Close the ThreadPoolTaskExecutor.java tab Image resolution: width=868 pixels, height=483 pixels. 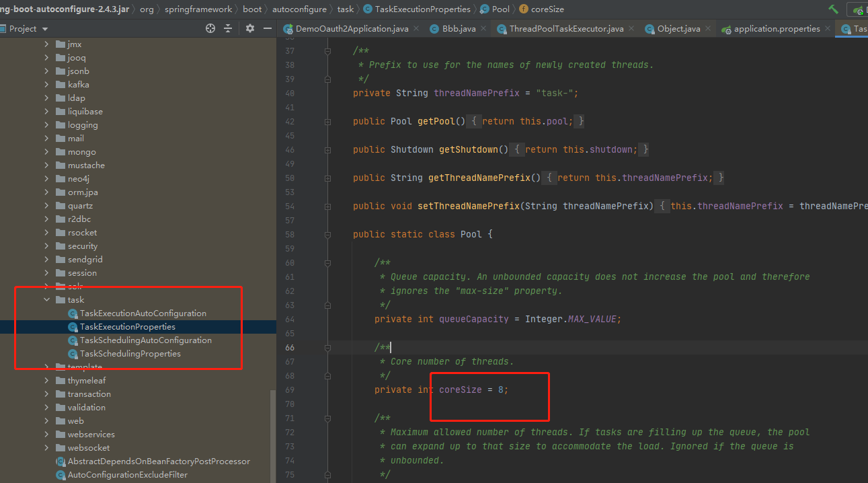633,29
